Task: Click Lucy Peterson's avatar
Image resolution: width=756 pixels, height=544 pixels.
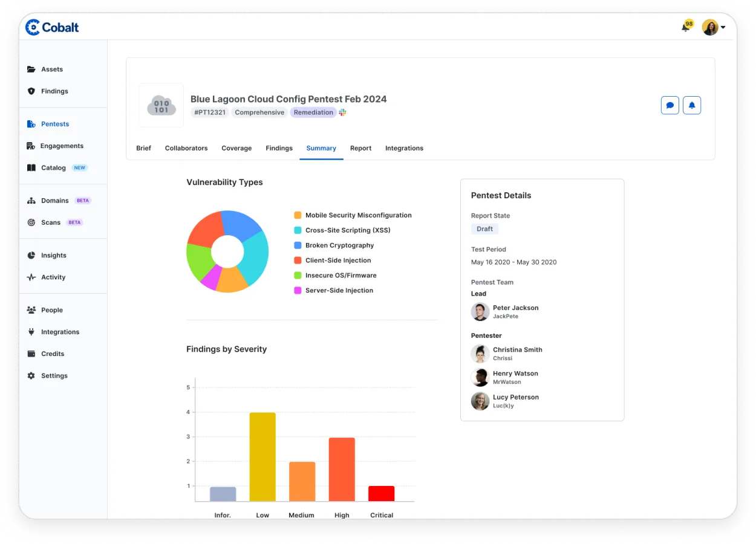Action: point(480,401)
